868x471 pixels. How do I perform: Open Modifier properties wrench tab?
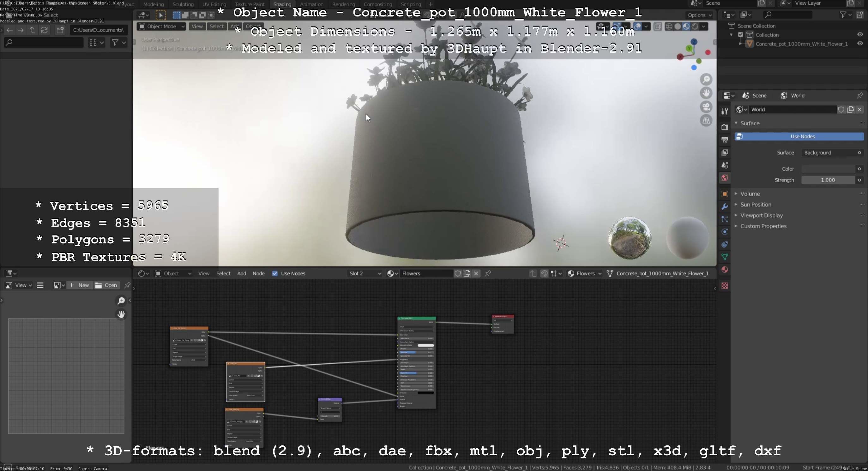725,206
